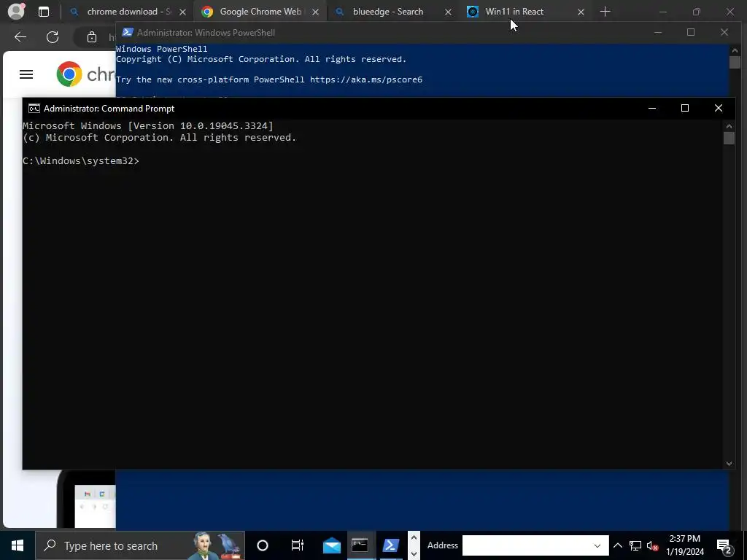Viewport: 747px width, 560px height.
Task: Open the tab actions menu icon
Action: click(x=43, y=12)
